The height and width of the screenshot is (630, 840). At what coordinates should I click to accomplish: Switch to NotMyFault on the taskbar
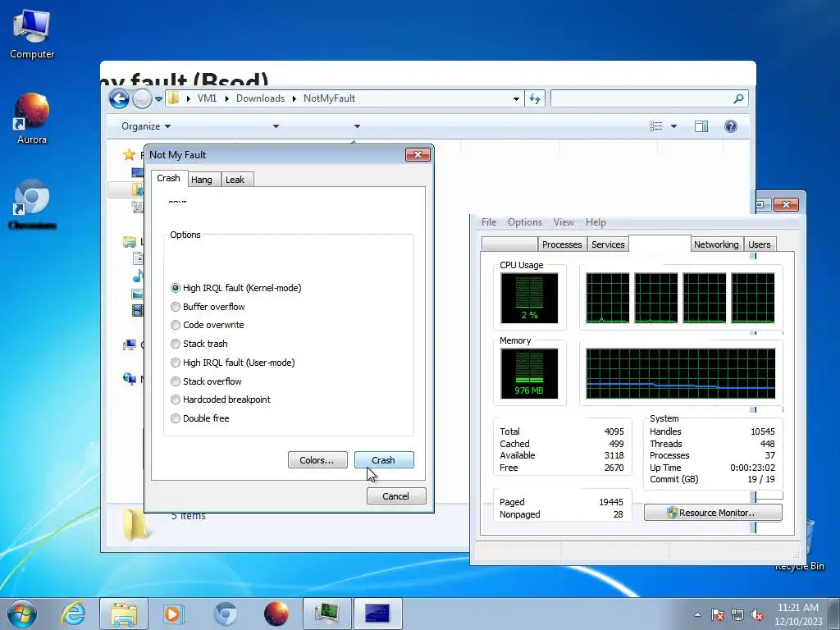[377, 614]
